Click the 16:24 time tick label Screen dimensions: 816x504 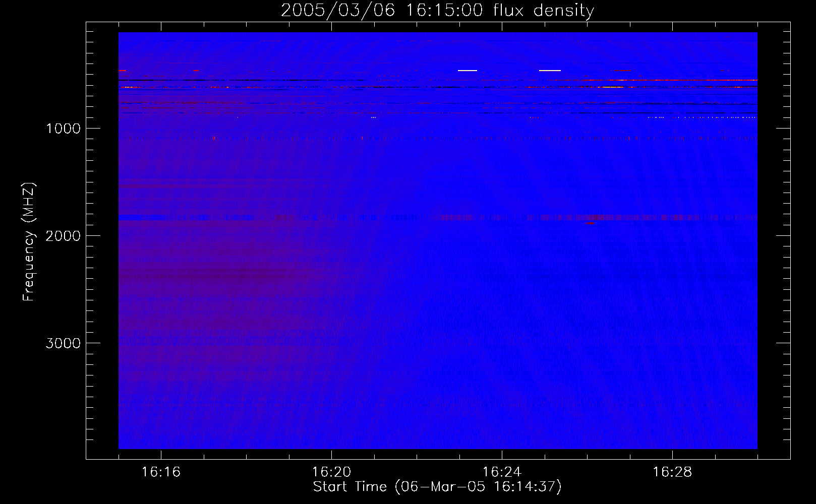click(x=502, y=472)
